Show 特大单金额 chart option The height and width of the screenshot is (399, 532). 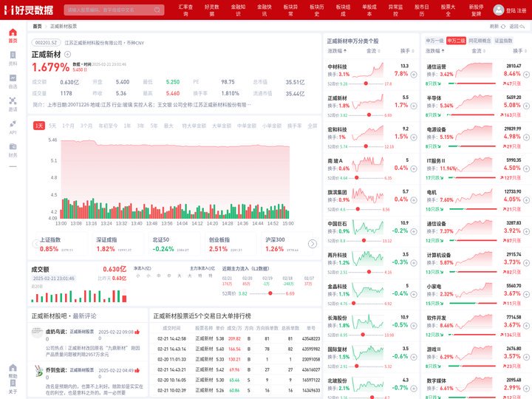194,126
